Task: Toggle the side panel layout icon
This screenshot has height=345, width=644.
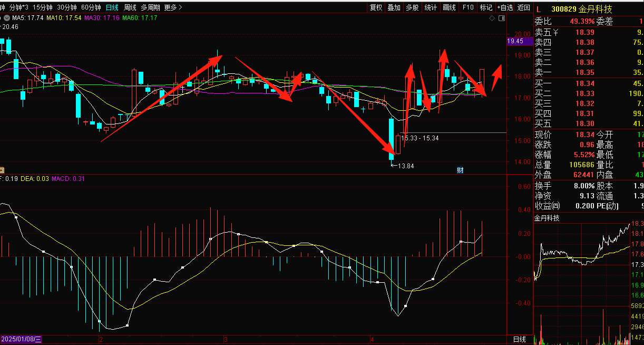Action: (x=501, y=18)
